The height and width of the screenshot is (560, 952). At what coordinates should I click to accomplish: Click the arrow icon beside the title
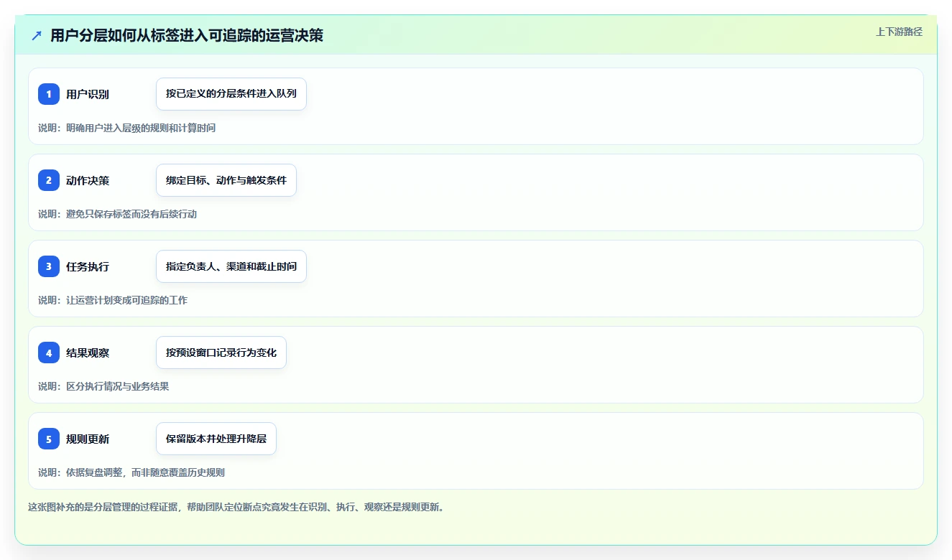[x=37, y=35]
